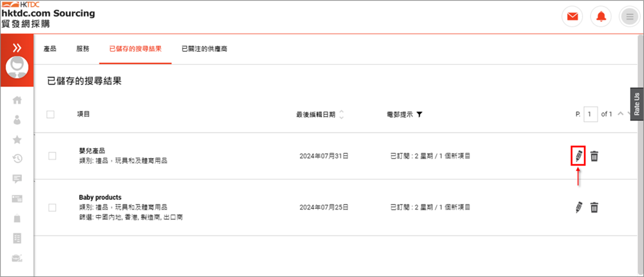Open the 電郵提示 filter

tap(420, 114)
